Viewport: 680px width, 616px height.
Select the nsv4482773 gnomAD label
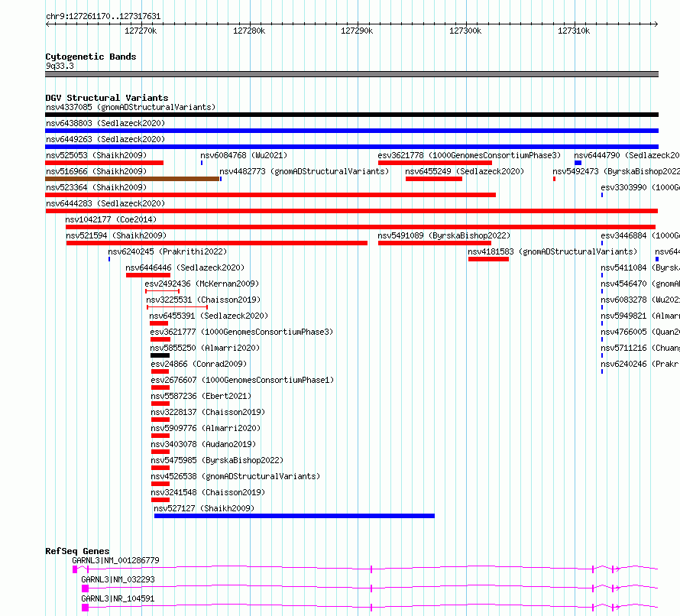[304, 171]
